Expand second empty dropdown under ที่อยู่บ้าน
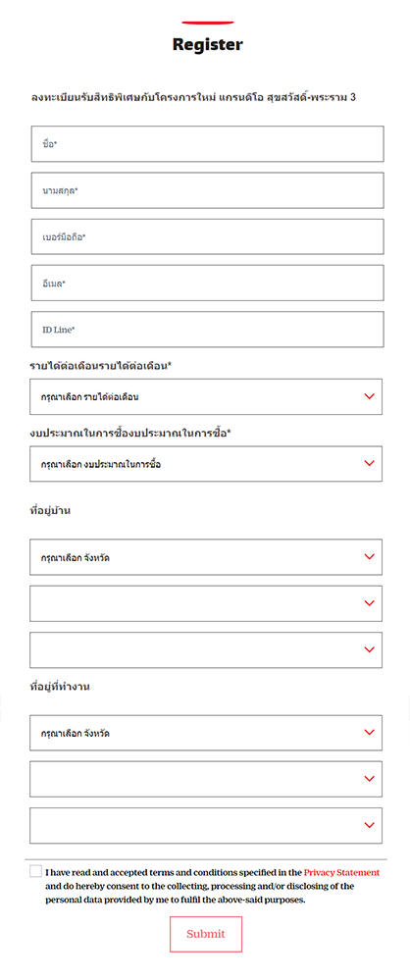The image size is (410, 980). (x=206, y=603)
